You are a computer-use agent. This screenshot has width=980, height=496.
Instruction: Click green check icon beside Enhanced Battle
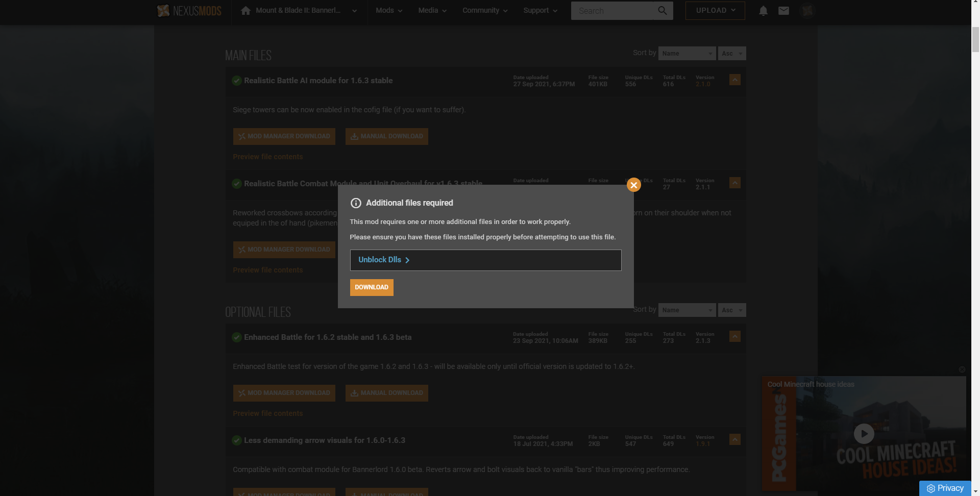237,337
